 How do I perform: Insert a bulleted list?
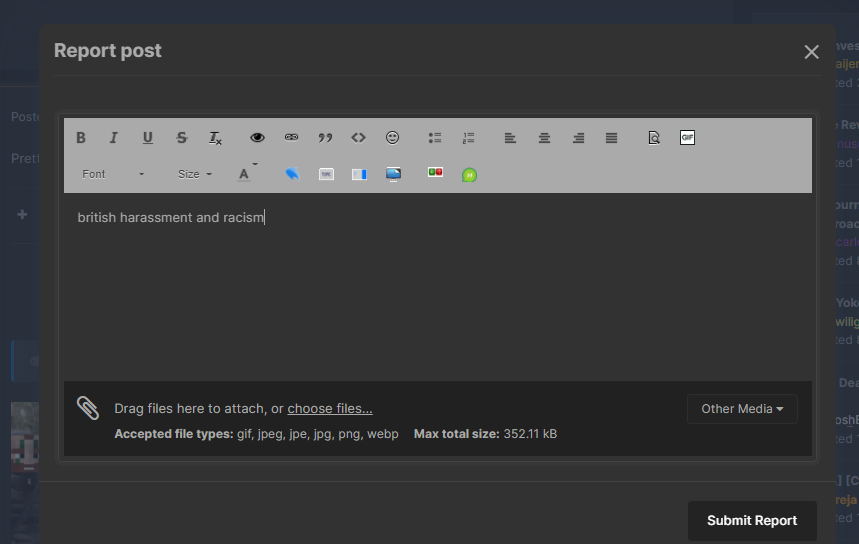[x=434, y=138]
